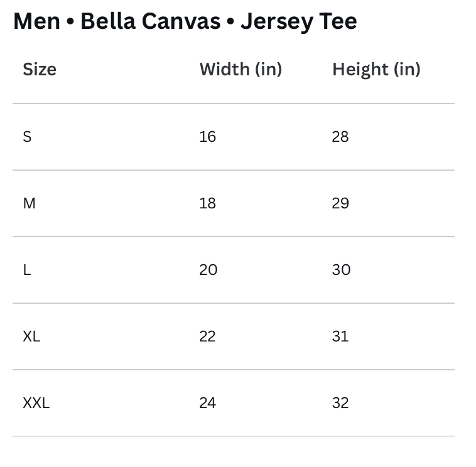Select height value 29 for size M
This screenshot has width=476, height=467.
click(x=340, y=203)
